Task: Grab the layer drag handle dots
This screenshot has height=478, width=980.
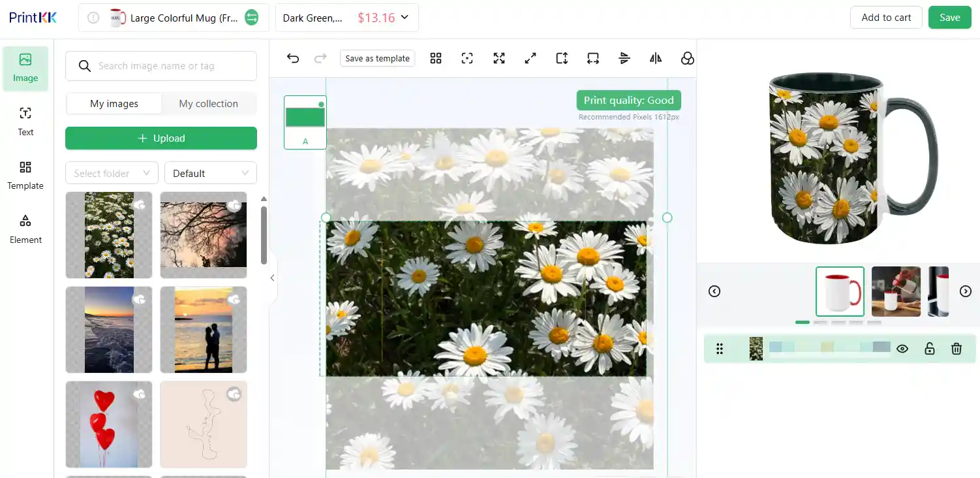Action: point(720,349)
